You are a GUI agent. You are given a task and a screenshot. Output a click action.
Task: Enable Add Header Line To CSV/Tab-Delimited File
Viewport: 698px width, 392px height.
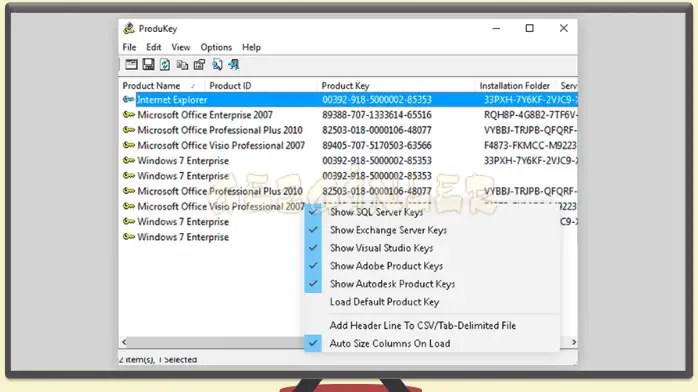(422, 326)
